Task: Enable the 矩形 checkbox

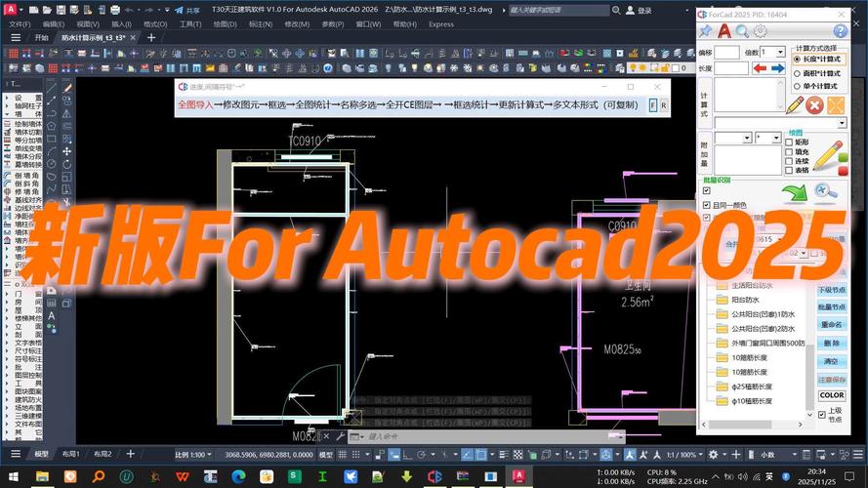Action: 789,142
